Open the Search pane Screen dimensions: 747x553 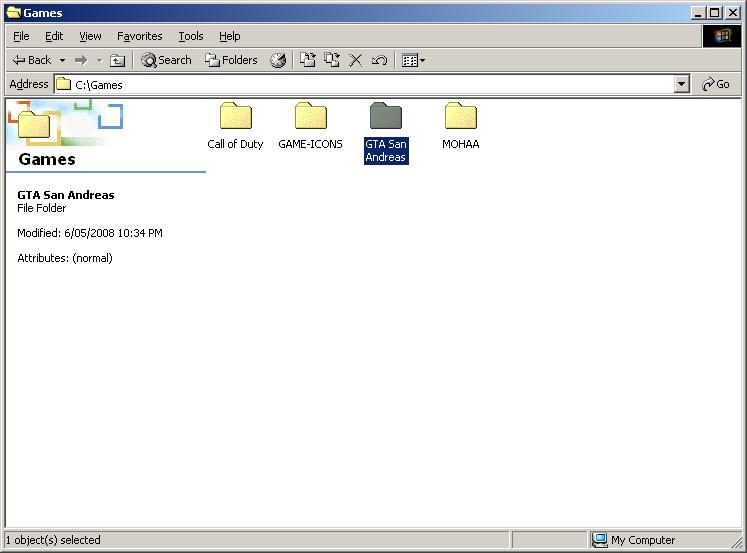click(x=166, y=60)
